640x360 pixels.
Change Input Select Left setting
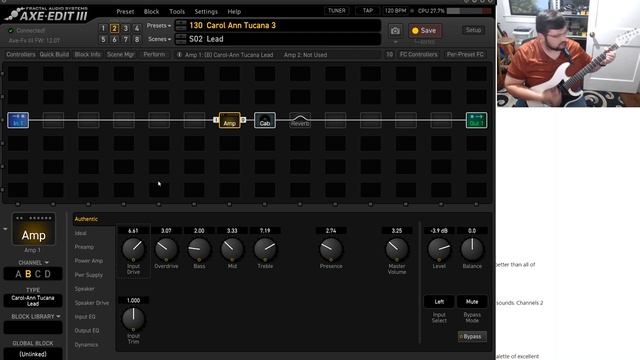439,302
